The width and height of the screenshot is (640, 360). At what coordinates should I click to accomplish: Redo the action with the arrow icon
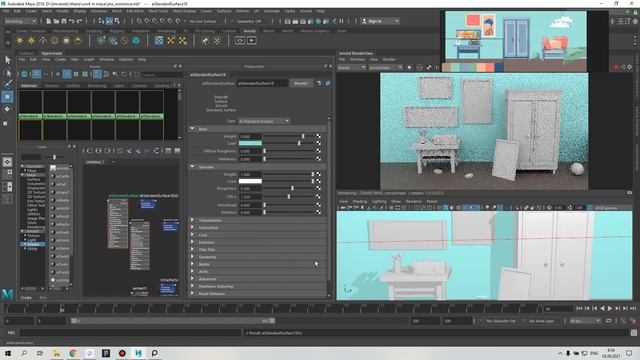[79, 21]
